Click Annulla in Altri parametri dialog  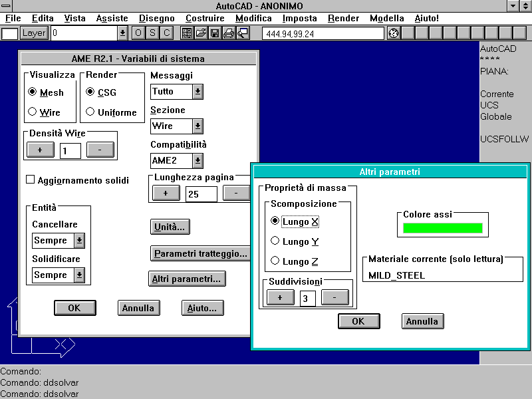(x=422, y=321)
